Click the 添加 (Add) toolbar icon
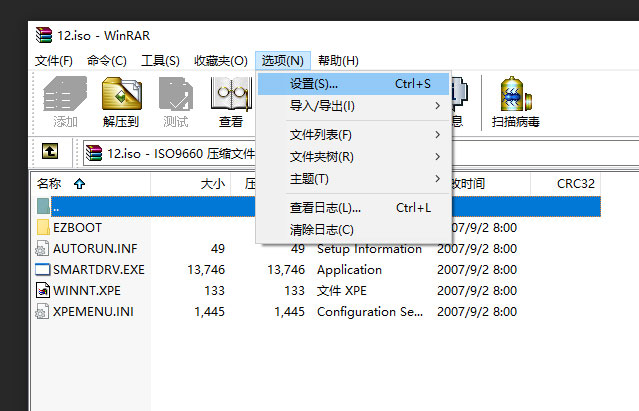639x411 pixels. coord(65,101)
